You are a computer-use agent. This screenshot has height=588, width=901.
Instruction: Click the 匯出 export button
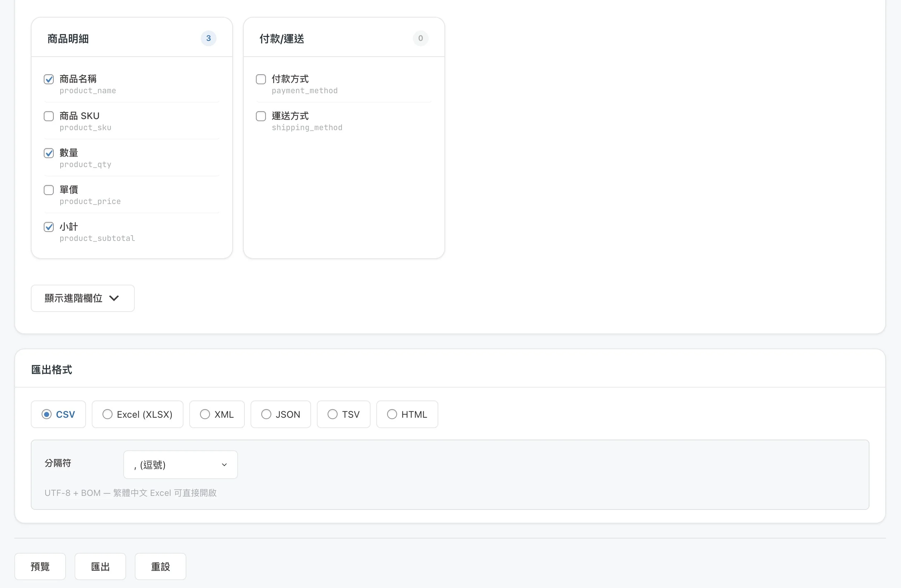pos(100,566)
